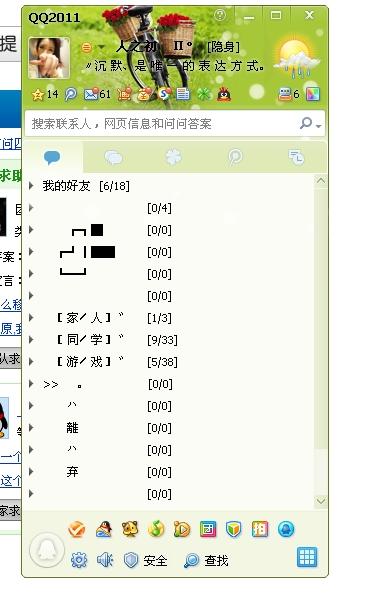Click the weather sun and rain icon
This screenshot has width=378, height=608.
tap(297, 58)
